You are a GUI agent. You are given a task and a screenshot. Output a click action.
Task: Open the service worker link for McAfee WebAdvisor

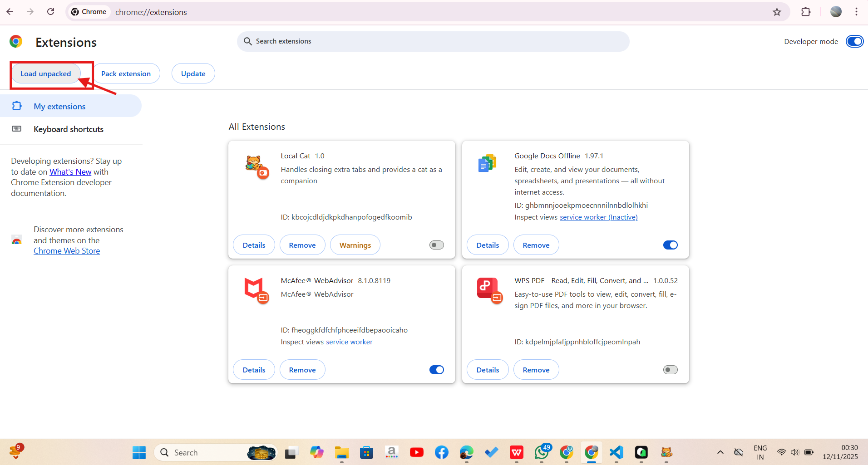click(x=349, y=342)
